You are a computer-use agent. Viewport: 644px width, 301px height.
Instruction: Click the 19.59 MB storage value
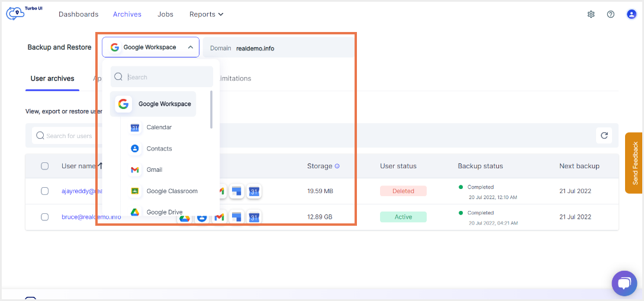point(320,191)
